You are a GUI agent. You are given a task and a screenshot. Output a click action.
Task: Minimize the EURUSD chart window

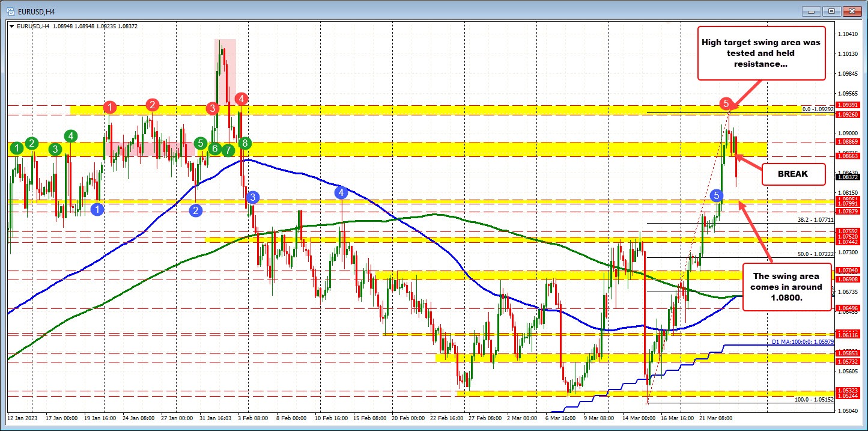811,11
